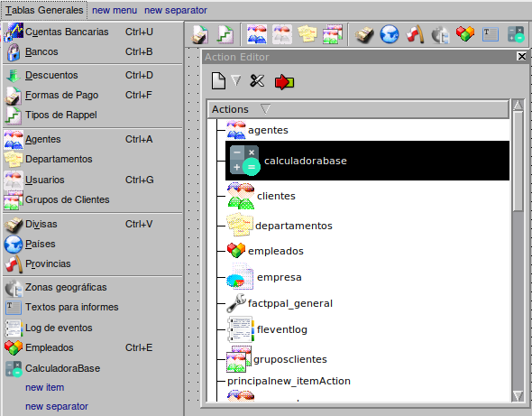Screen dimensions: 532x416
Task: Close the Action Editor panel
Action: [522, 56]
